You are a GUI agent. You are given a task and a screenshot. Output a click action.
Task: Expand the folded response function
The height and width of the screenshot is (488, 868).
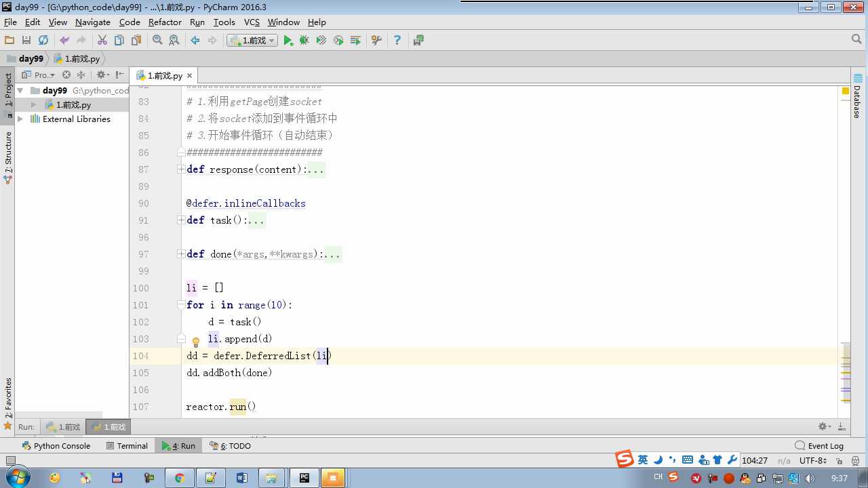[181, 169]
